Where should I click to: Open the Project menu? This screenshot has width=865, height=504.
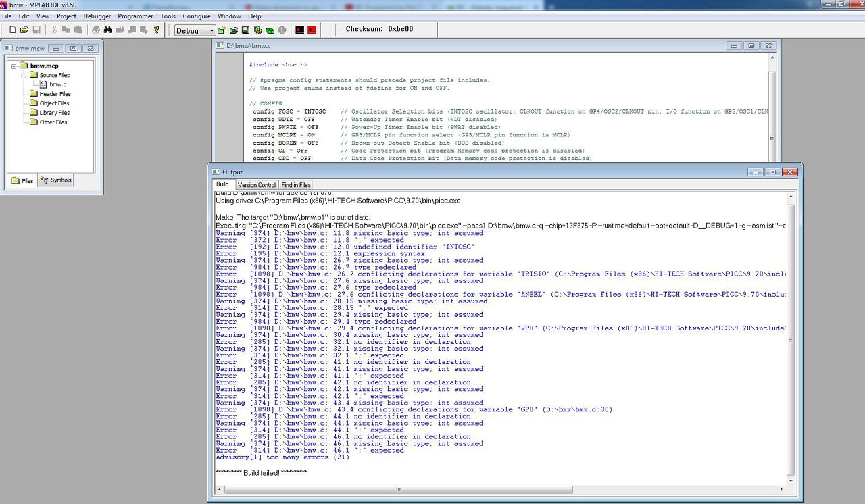pyautogui.click(x=66, y=16)
